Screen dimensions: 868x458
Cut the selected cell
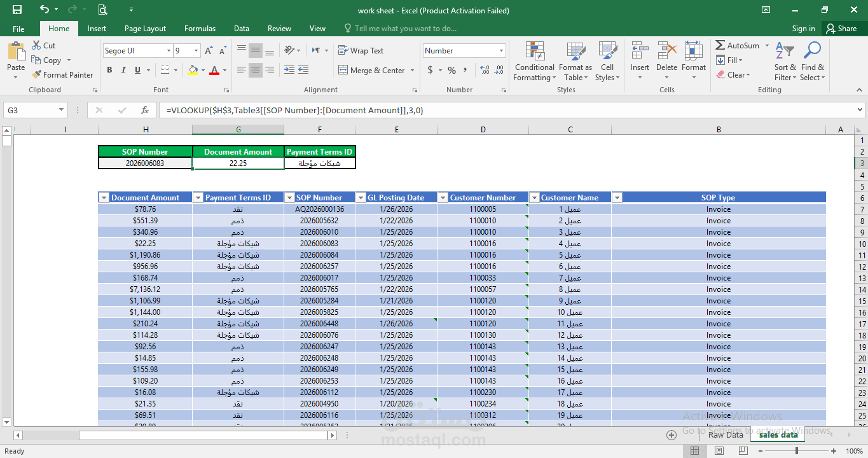[43, 46]
